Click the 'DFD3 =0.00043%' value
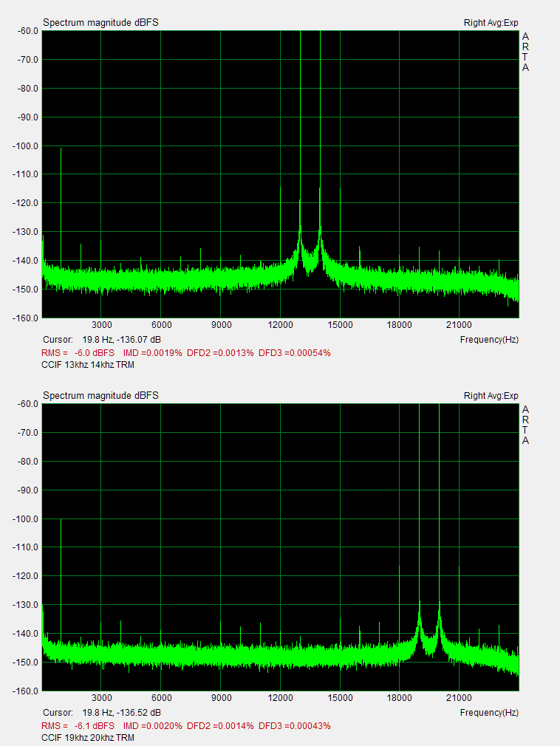This screenshot has height=746, width=560. click(295, 726)
